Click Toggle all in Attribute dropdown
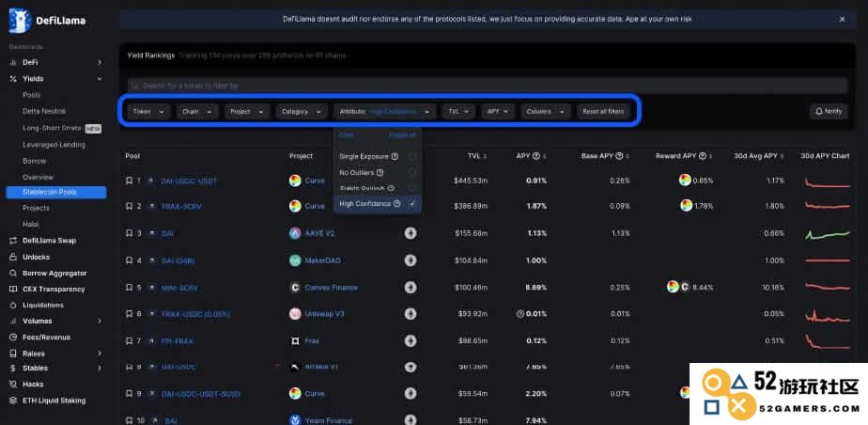Screen dimensions: 868x425 (402, 134)
